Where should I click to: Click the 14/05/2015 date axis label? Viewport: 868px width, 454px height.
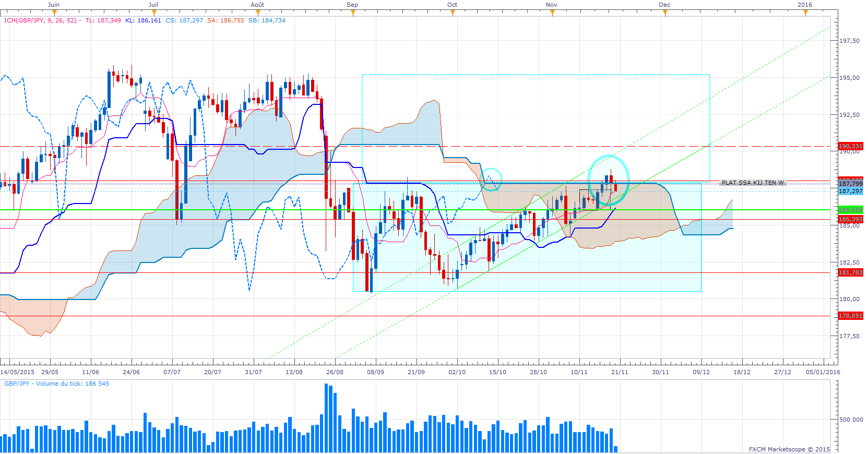click(17, 372)
